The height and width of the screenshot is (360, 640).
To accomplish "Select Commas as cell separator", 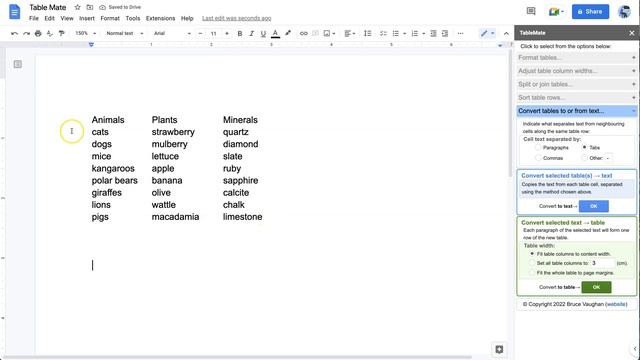I will point(538,158).
